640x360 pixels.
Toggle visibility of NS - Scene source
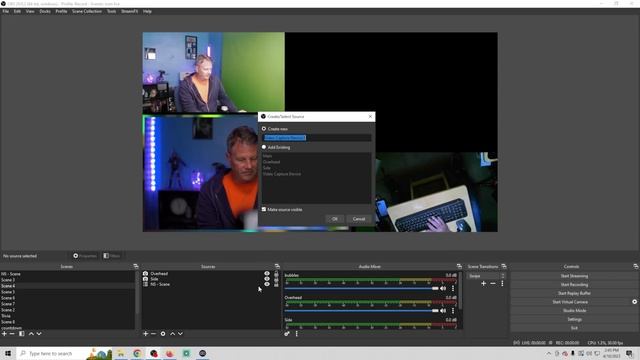click(x=267, y=284)
